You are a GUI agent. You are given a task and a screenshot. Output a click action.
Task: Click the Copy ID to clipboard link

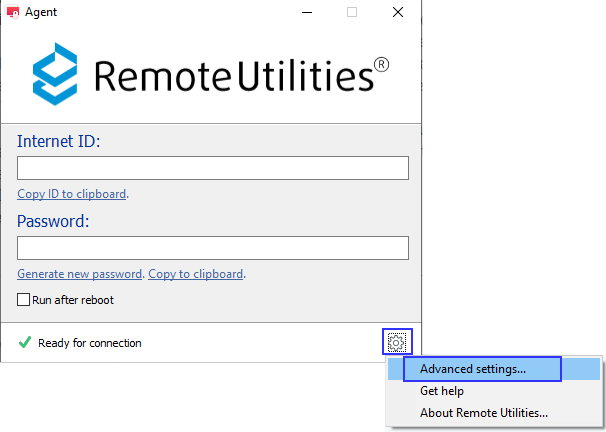click(x=71, y=194)
